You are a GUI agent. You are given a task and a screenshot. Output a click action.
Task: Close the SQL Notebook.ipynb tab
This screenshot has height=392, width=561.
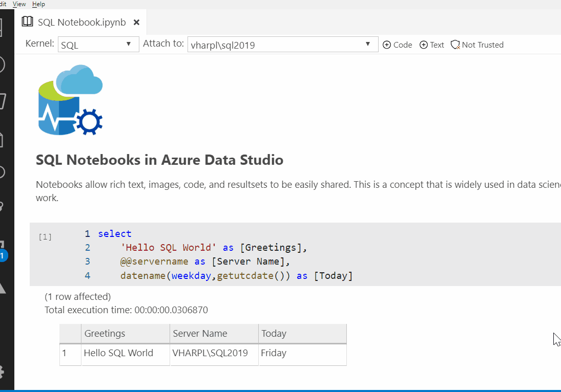[x=136, y=22]
